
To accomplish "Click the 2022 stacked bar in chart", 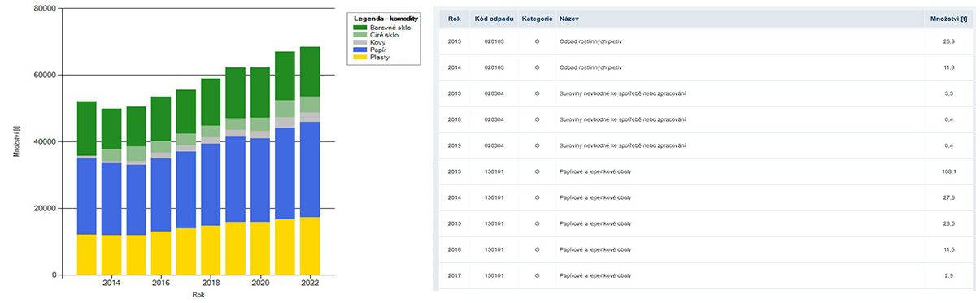I will pyautogui.click(x=310, y=161).
